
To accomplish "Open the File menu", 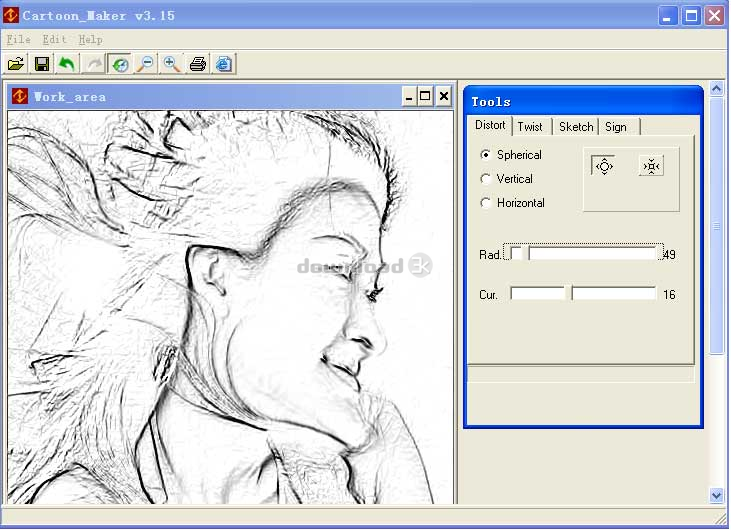I will [18, 39].
